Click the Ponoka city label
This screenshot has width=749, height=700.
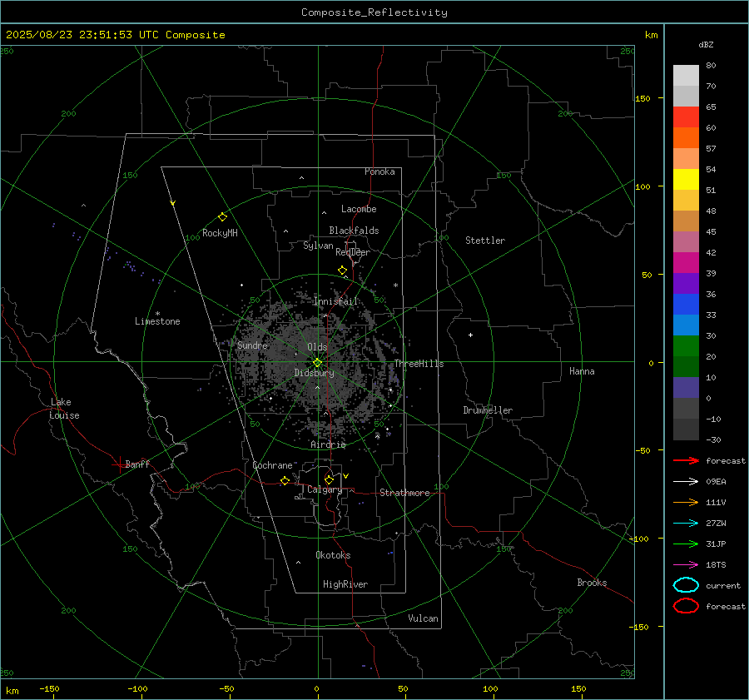pos(379,171)
